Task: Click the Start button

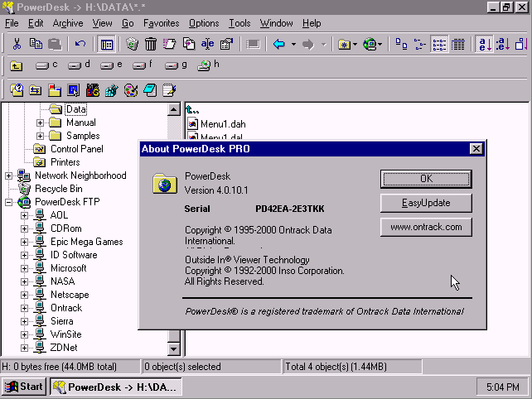Action: 24,387
